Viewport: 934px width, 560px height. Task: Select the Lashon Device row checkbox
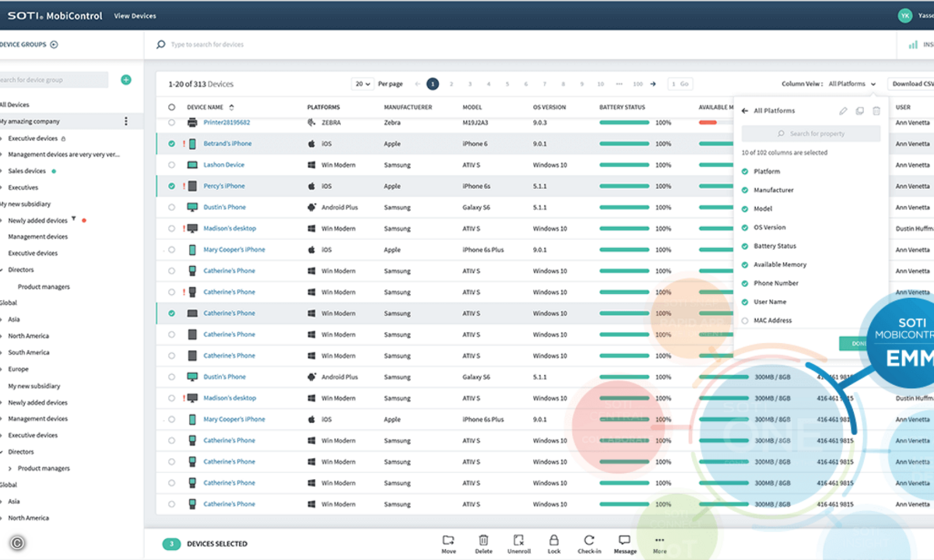click(172, 165)
